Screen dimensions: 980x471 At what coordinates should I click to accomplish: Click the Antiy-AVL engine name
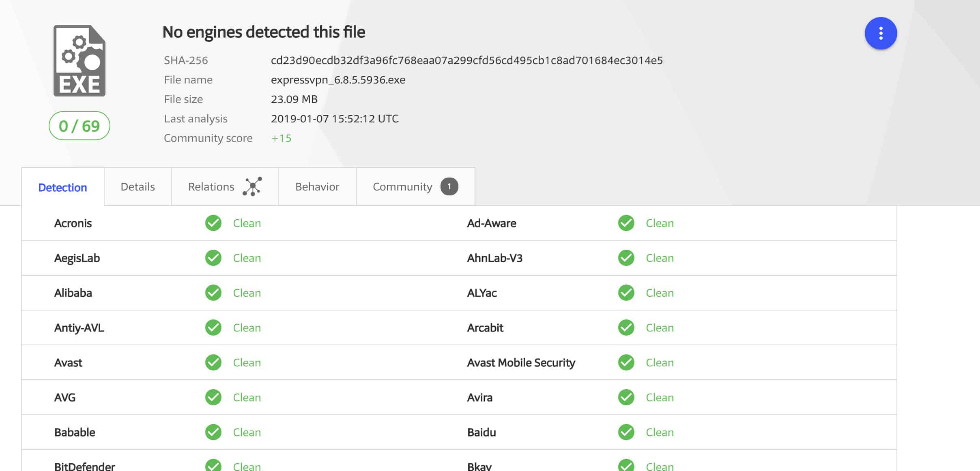79,328
